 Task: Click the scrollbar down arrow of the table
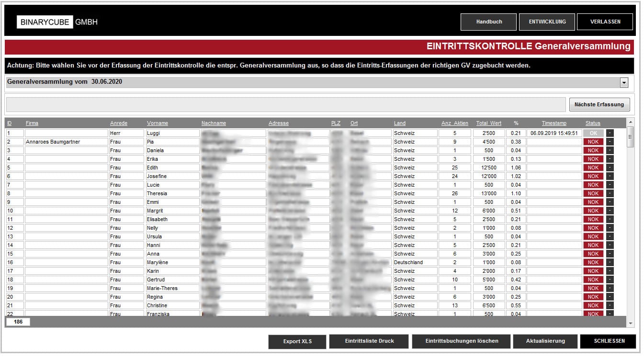(630, 324)
